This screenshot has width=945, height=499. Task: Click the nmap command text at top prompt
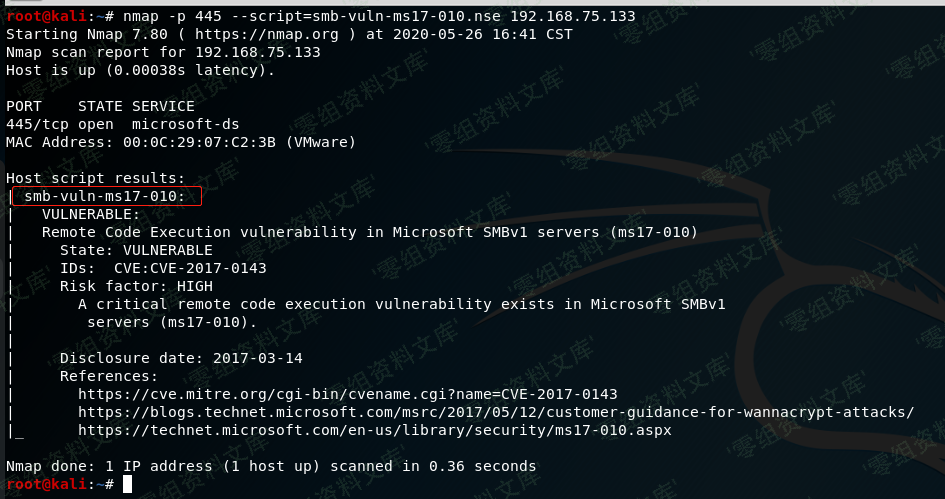[x=379, y=16]
